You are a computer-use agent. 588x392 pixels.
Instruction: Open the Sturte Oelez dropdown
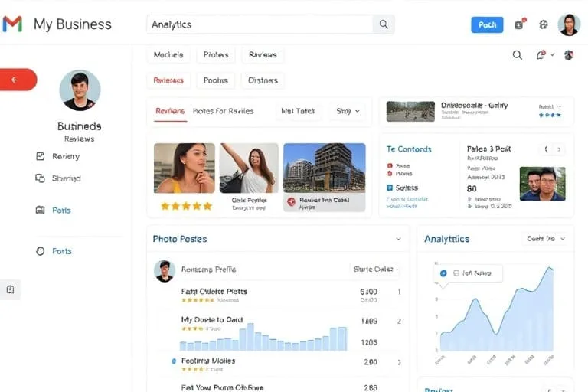point(375,269)
